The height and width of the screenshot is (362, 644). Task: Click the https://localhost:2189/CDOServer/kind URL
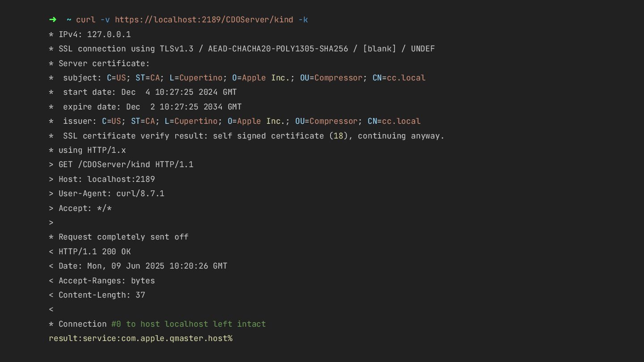[x=204, y=20]
